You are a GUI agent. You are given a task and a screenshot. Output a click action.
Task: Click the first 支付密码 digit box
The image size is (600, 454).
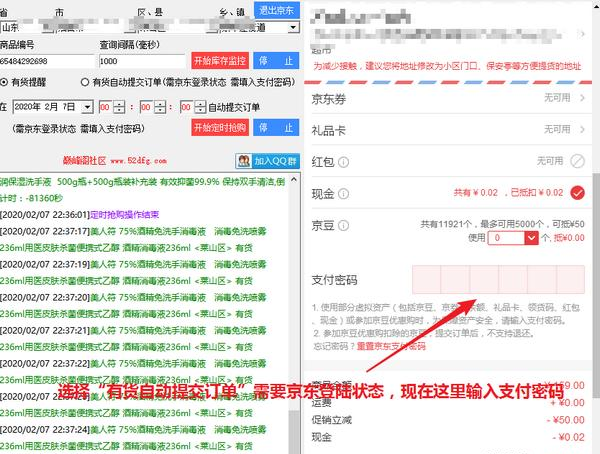click(426, 279)
